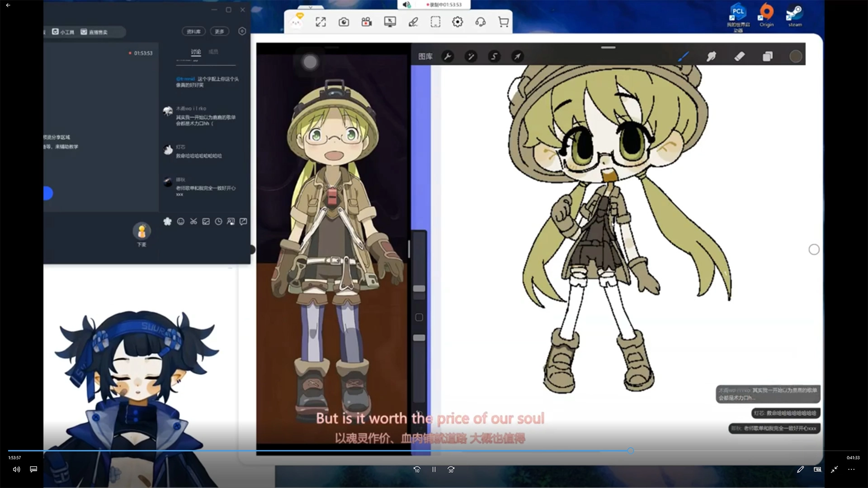Open the 图库 gallery
The width and height of the screenshot is (868, 488).
pyautogui.click(x=425, y=56)
